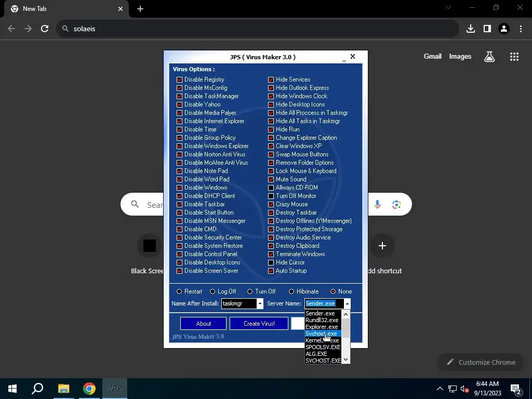This screenshot has width=532, height=399.
Task: Click the address bar showing solaeis
Action: point(258,29)
